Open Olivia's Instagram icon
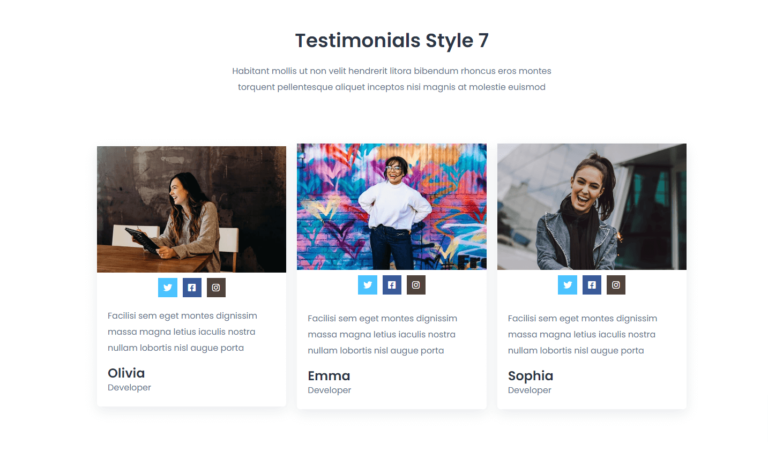The image size is (768, 452). pyautogui.click(x=216, y=287)
